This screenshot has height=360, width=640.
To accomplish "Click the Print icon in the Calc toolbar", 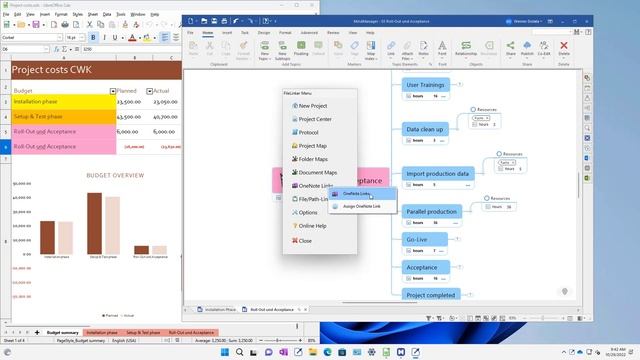I will [x=64, y=25].
